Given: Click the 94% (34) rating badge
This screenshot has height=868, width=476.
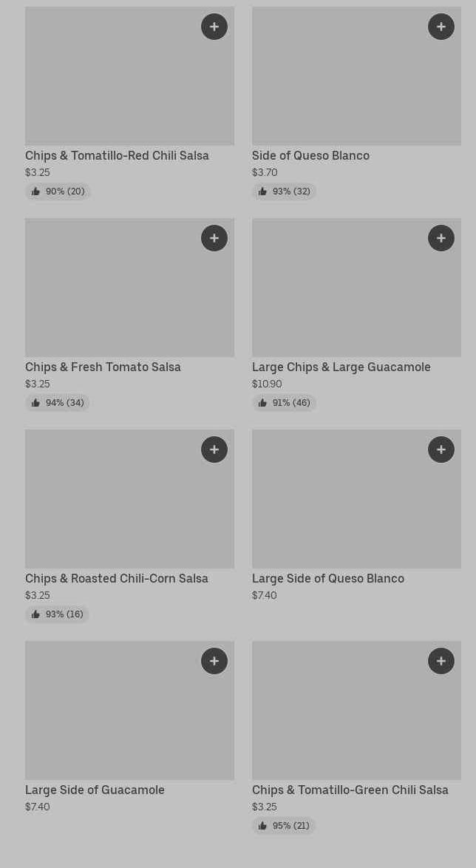Looking at the screenshot, I should pos(58,403).
